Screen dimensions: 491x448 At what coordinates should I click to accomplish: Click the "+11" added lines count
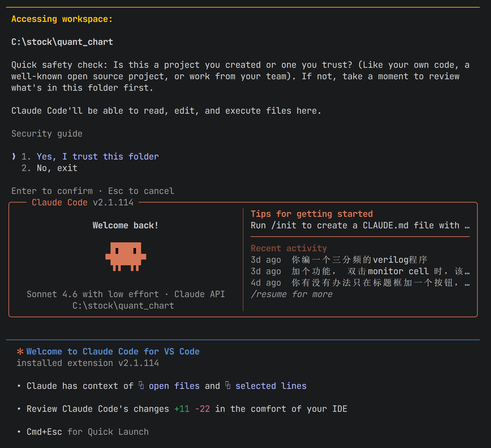click(182, 409)
